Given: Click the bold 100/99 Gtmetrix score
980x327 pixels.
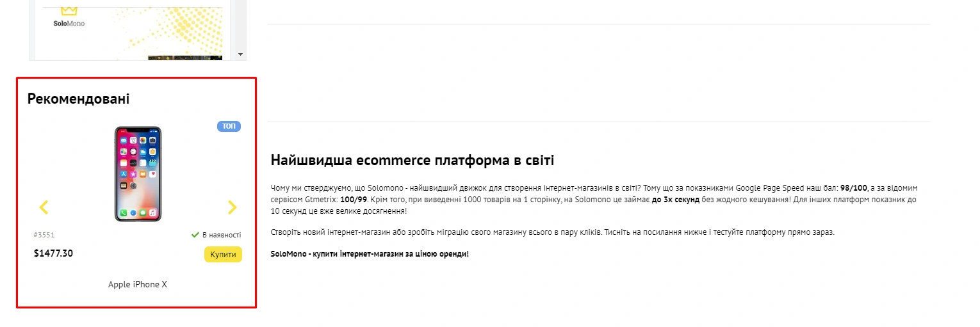Looking at the screenshot, I should pyautogui.click(x=354, y=199).
